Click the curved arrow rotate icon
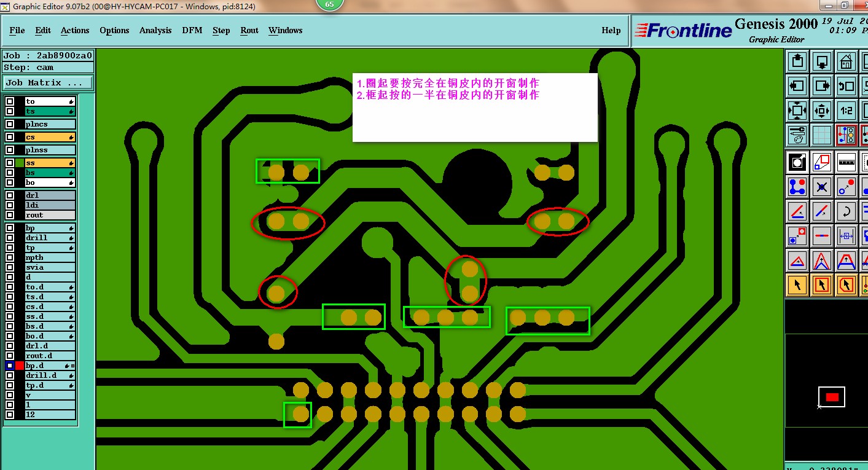This screenshot has width=868, height=470. pos(846,211)
